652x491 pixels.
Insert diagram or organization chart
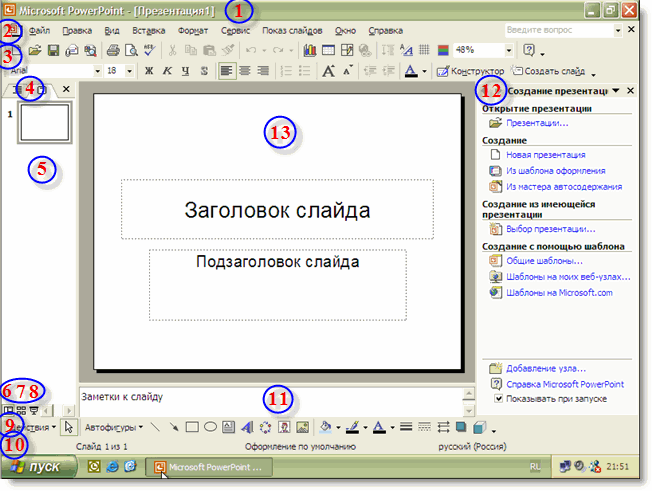point(265,427)
